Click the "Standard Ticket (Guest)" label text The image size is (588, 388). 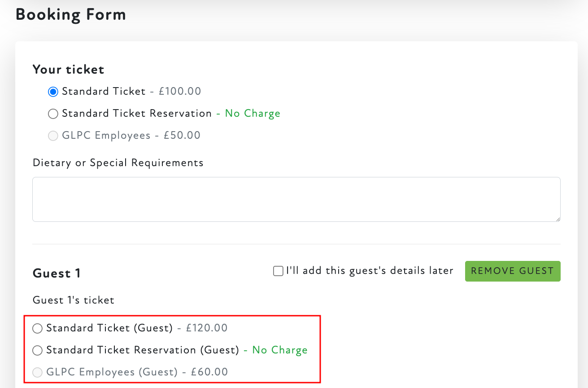tap(109, 328)
